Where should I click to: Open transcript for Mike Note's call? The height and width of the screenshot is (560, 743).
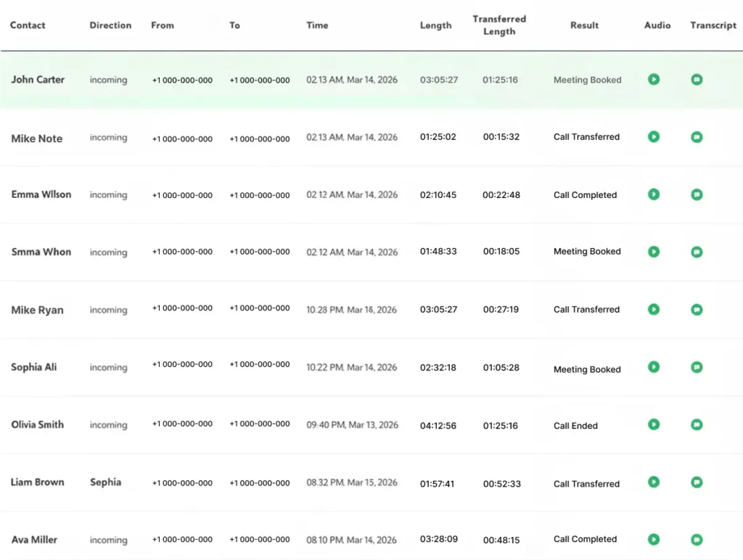(697, 136)
